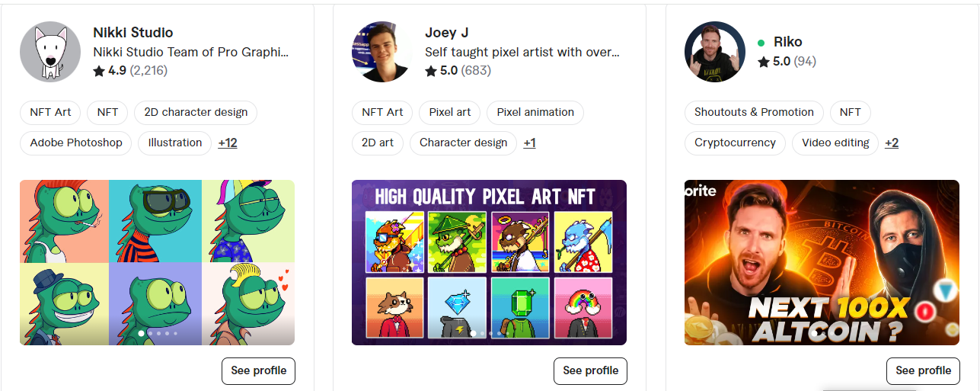This screenshot has height=391, width=980.
Task: Select the Pixel animation skill tag
Action: (535, 112)
